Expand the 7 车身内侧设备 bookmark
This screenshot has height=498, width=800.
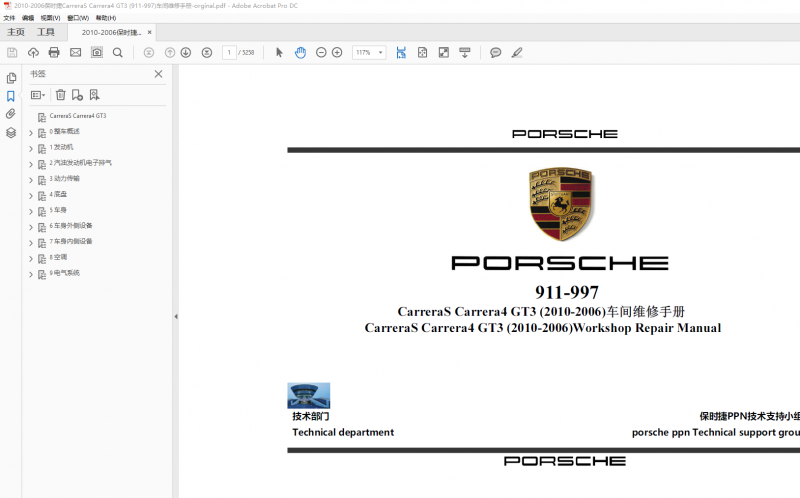point(31,243)
